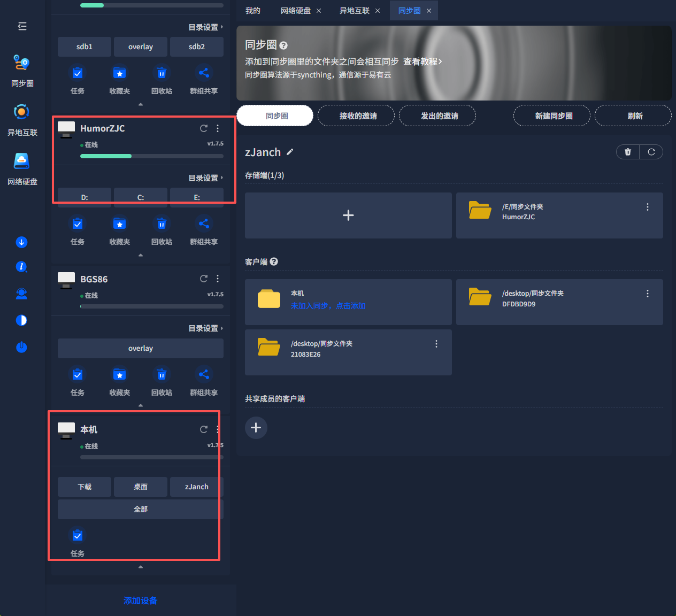
Task: Expand 目录设置 for the HumorZJC device
Action: click(205, 178)
